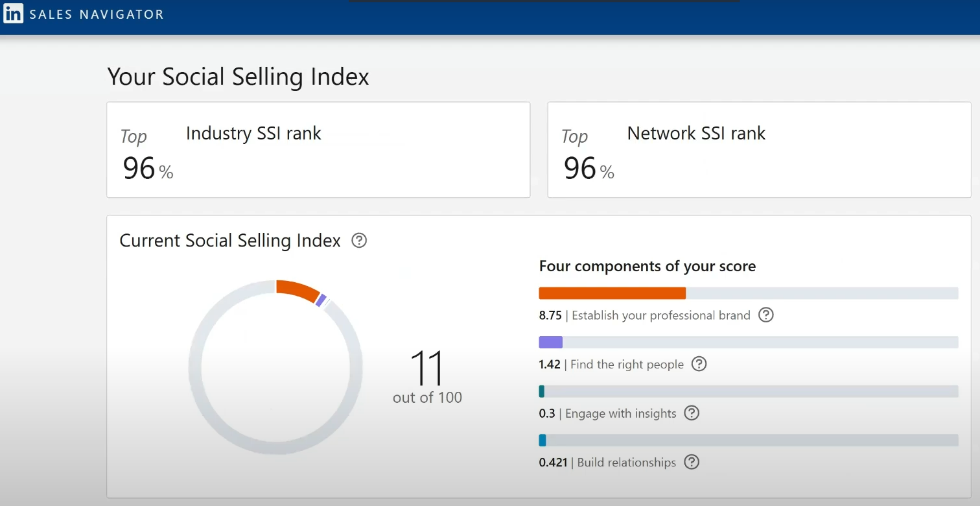Click the orange segment of the donut chart
Screen dimensions: 980x506
(x=297, y=289)
